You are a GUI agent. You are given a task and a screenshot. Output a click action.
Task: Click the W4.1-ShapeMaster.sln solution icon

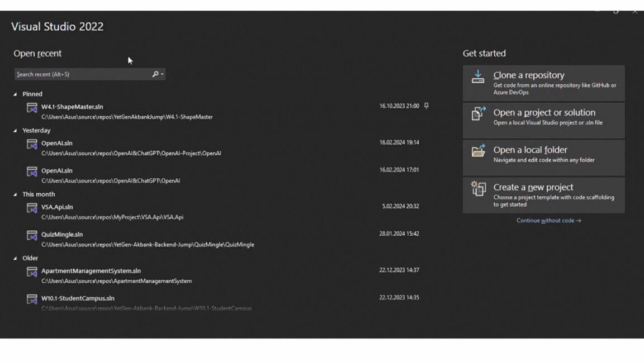click(x=32, y=108)
